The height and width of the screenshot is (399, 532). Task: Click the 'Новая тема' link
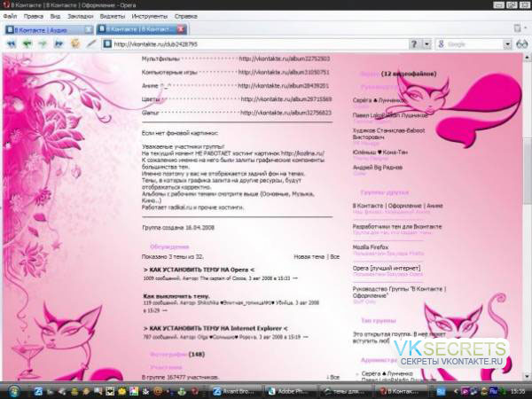coord(309,257)
